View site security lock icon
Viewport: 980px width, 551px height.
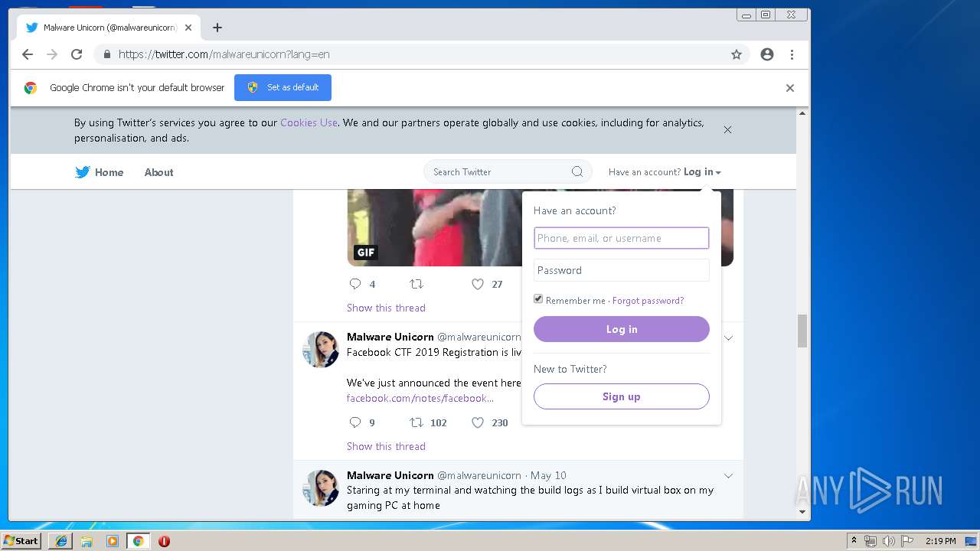pyautogui.click(x=106, y=54)
